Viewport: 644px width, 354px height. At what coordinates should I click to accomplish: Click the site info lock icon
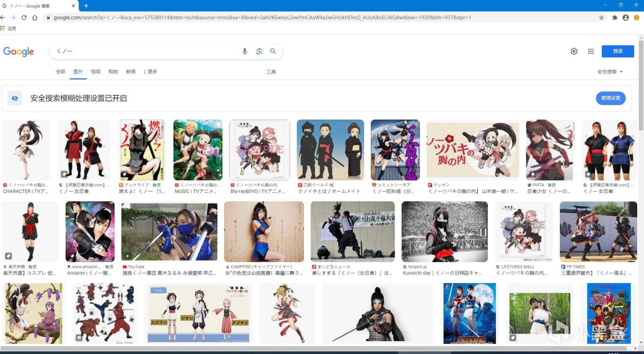(x=48, y=18)
